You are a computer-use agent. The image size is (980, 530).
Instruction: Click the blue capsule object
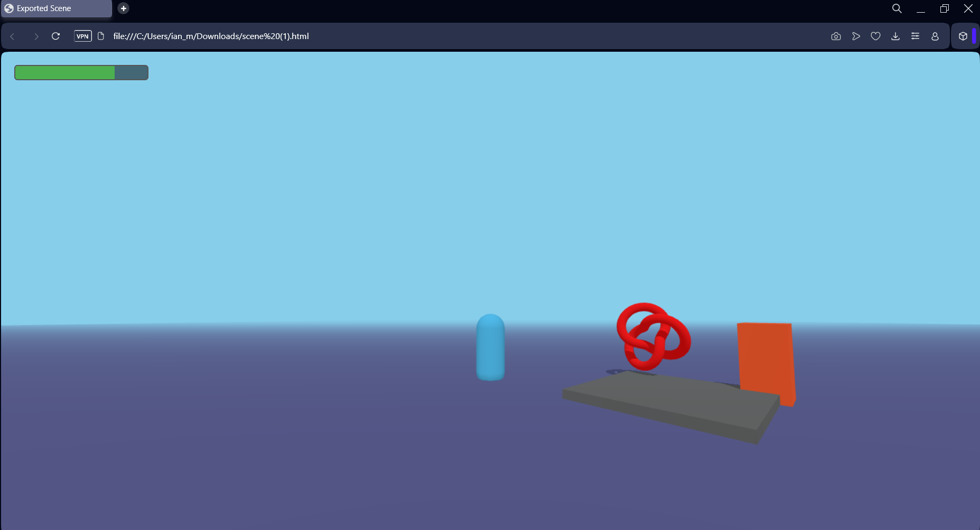[490, 347]
